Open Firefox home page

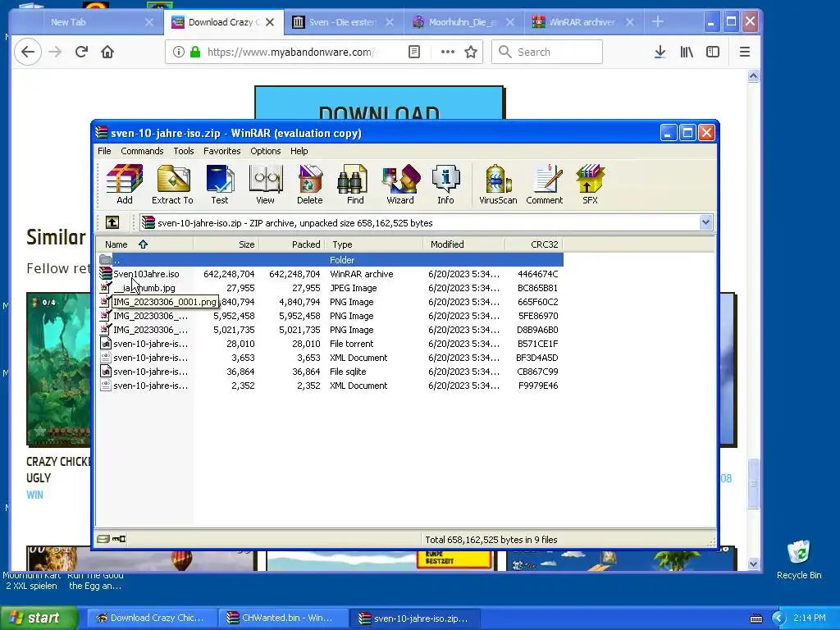[x=107, y=52]
